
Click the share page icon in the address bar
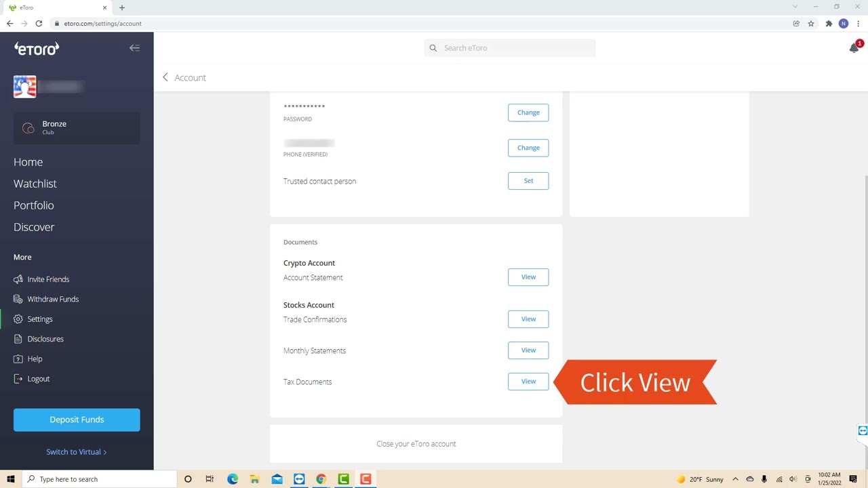(x=796, y=23)
